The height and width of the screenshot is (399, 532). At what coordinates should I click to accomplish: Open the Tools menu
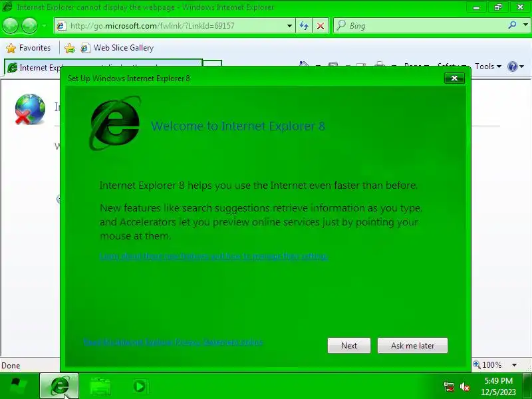pyautogui.click(x=488, y=66)
